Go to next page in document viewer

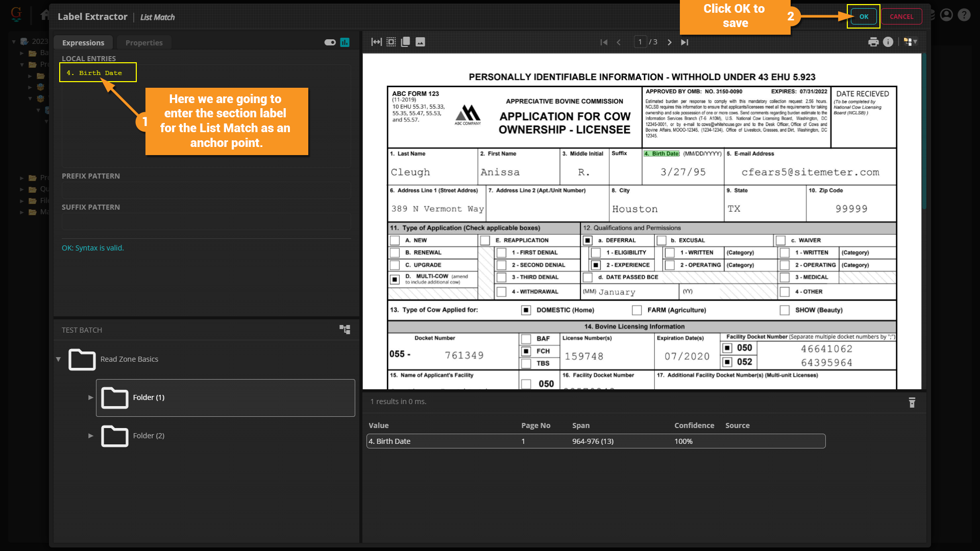tap(670, 42)
